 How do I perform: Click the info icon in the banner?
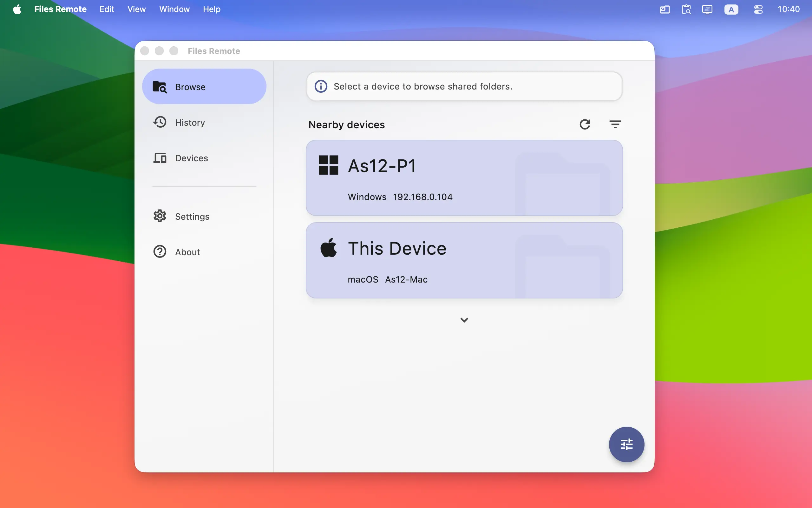coord(321,86)
